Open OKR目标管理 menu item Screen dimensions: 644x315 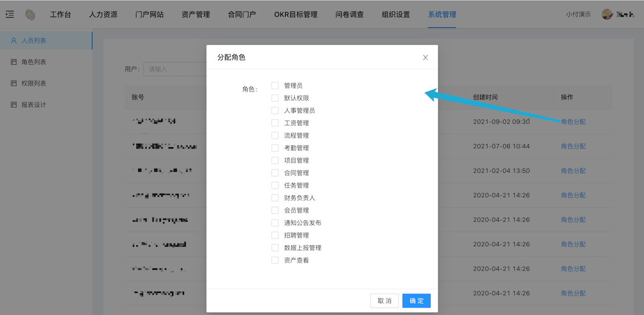point(296,14)
